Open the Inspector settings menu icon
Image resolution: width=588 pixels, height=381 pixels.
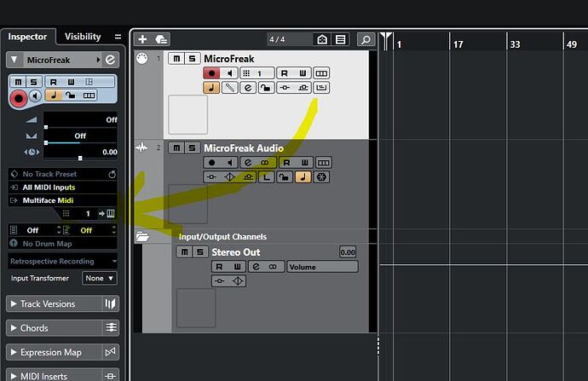(118, 37)
